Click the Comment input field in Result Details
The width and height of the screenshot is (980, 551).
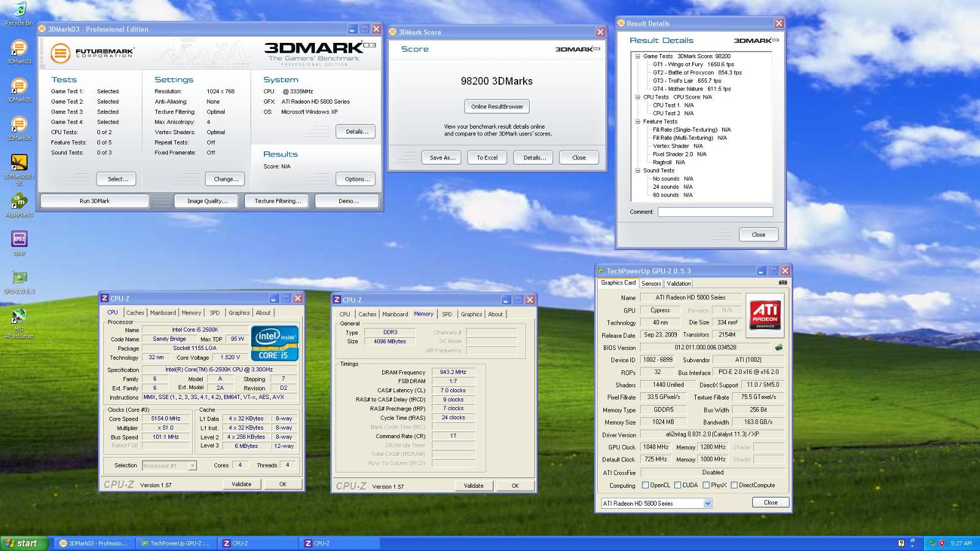[715, 212]
